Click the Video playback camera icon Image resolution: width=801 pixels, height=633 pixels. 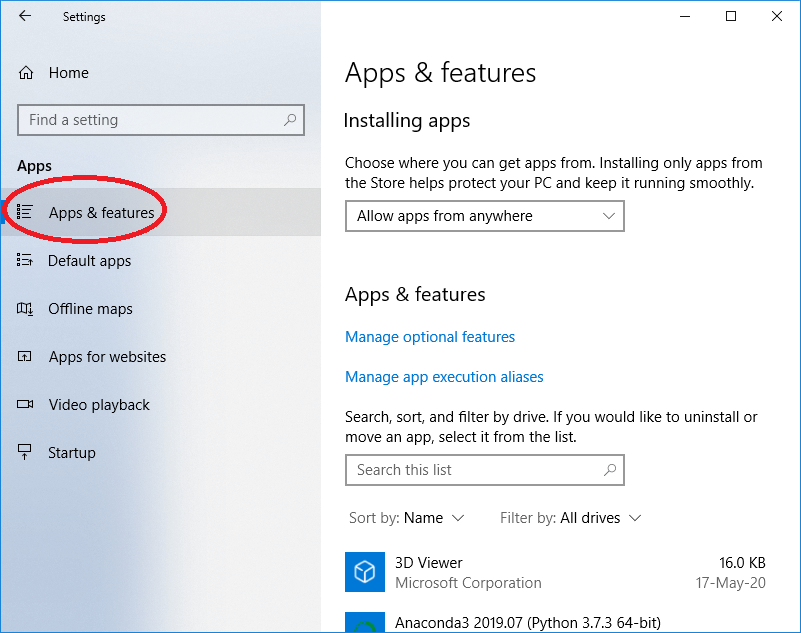click(25, 404)
